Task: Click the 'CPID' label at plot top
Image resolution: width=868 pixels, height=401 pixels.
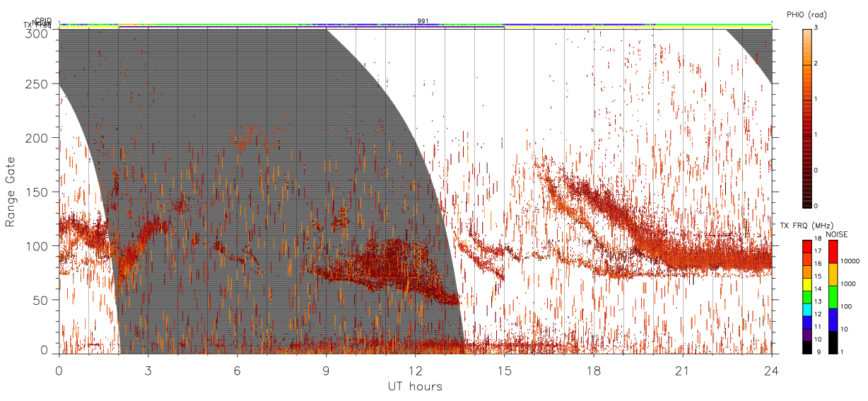Action: (x=43, y=21)
